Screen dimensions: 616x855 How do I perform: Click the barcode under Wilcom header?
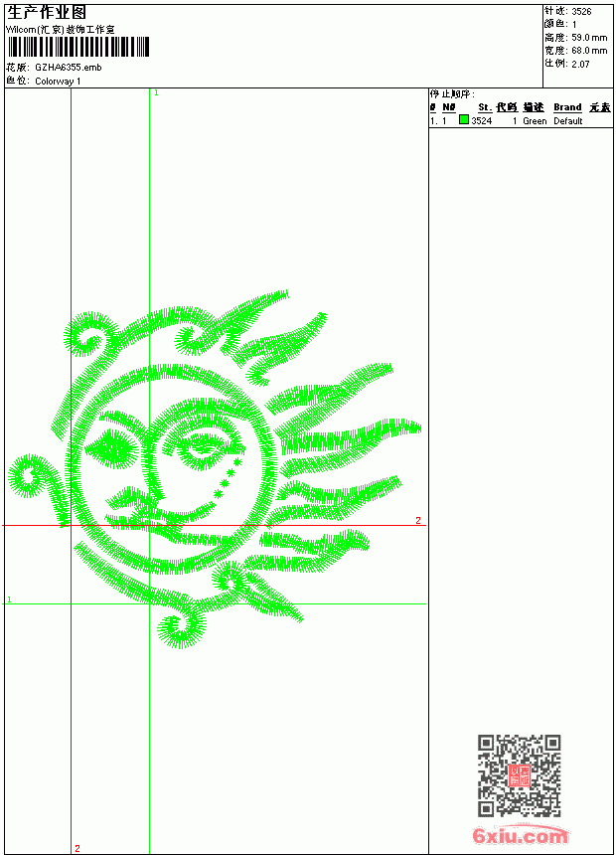78,47
